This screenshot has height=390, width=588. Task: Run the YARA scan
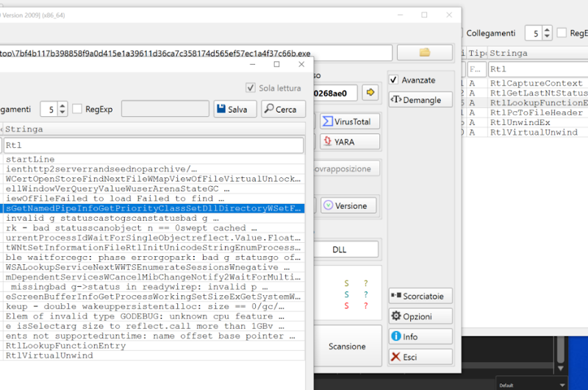350,142
